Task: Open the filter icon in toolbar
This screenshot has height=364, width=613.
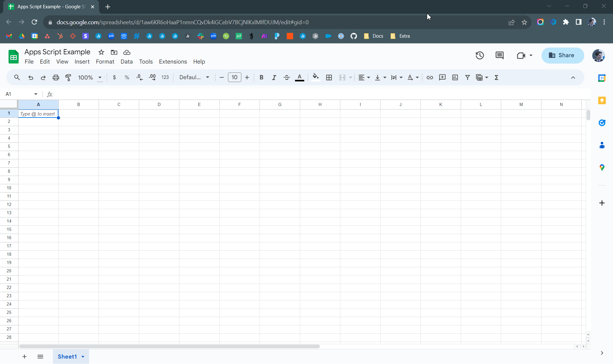Action: [x=467, y=77]
